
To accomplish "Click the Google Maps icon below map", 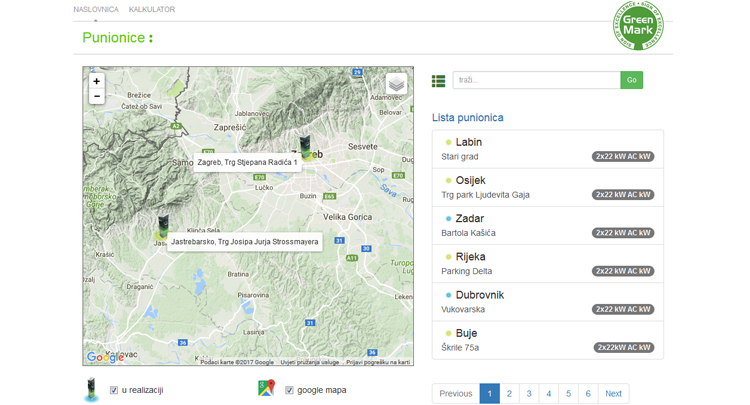I will click(266, 389).
